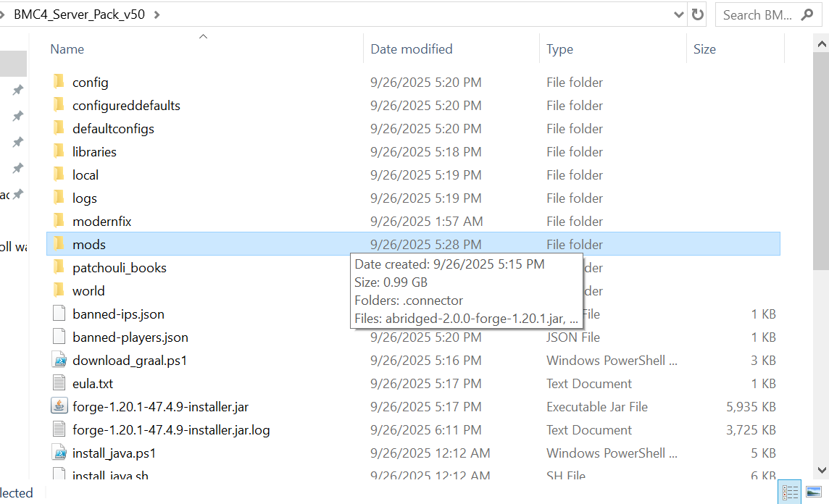
Task: Sort files by Date modified column
Action: click(411, 49)
